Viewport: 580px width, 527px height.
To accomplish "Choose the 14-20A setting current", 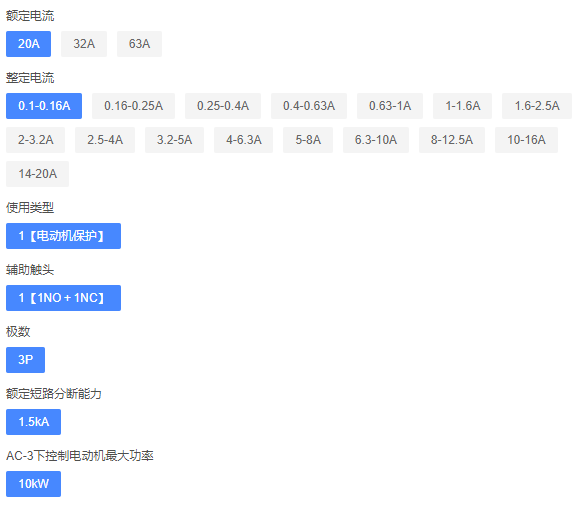I will (x=37, y=174).
